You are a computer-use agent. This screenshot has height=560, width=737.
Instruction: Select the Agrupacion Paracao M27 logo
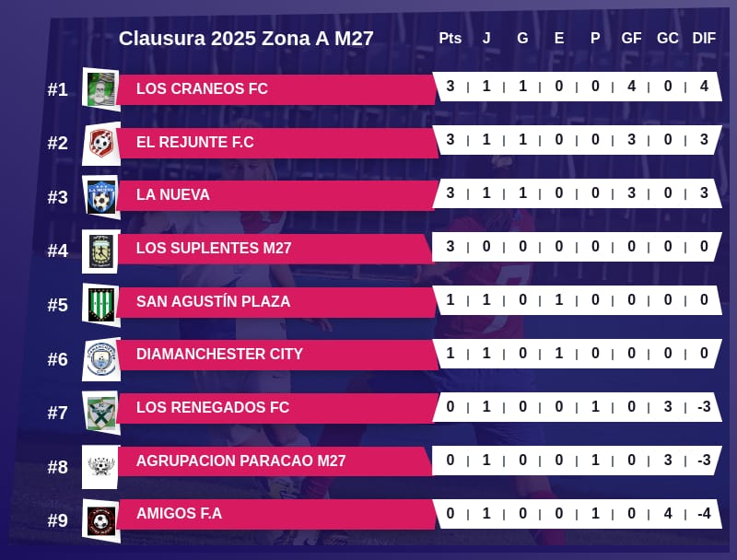click(101, 464)
